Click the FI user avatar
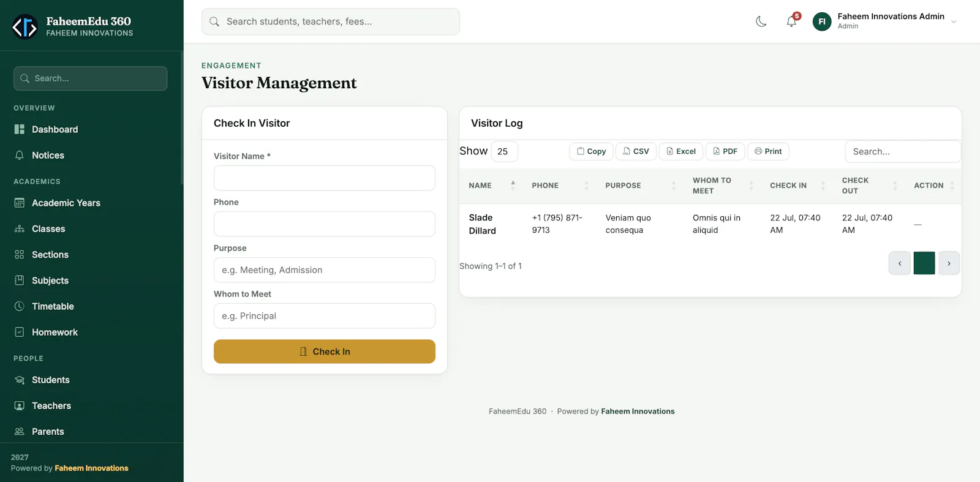The width and height of the screenshot is (980, 482). pyautogui.click(x=822, y=21)
